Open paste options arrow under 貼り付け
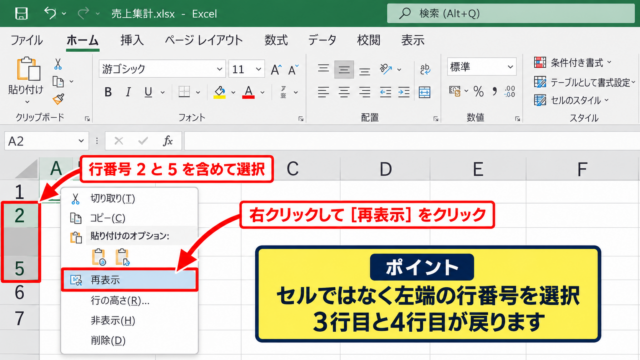Image resolution: width=640 pixels, height=360 pixels. [x=27, y=102]
